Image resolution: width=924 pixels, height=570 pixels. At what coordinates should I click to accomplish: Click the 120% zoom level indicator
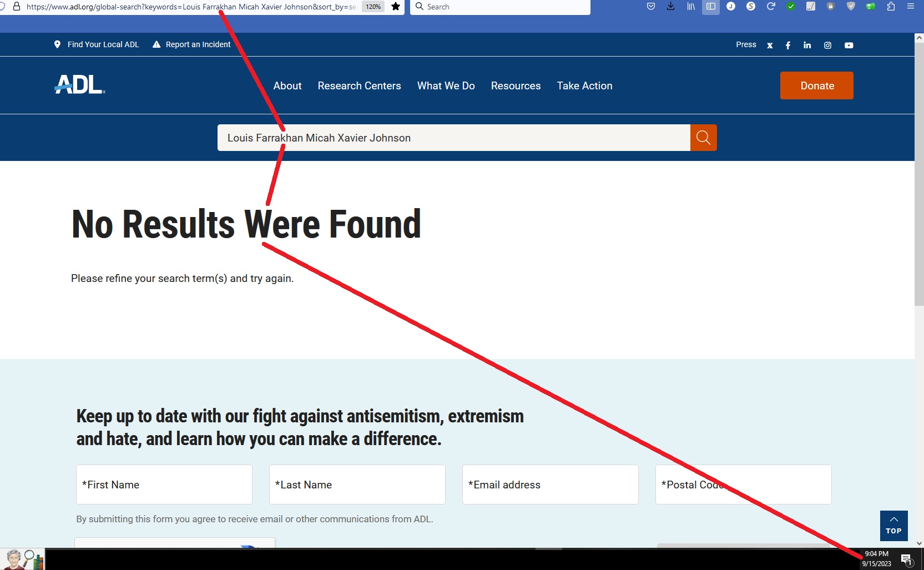pos(373,7)
